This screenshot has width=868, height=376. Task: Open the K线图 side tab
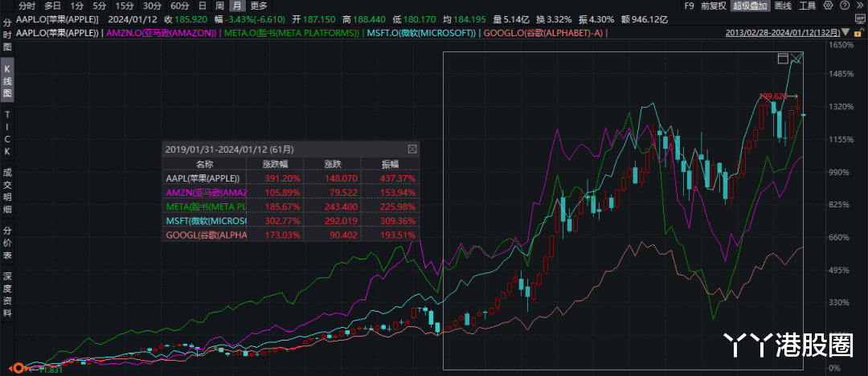[x=7, y=80]
